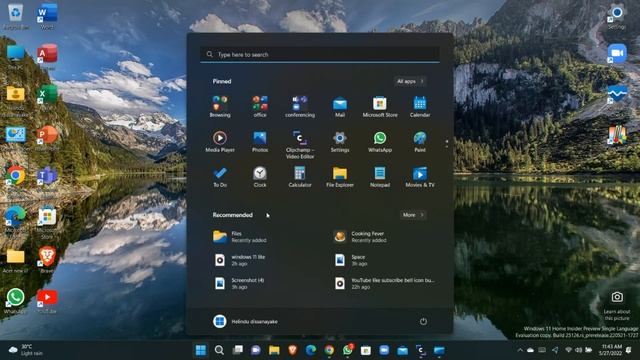Open Wi-Fi network tray icon
Image resolution: width=640 pixels, height=360 pixels.
tap(568, 350)
